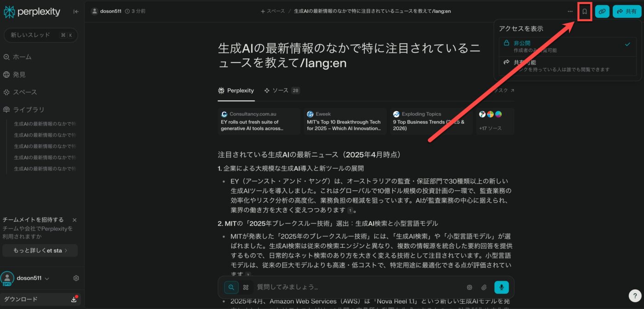
Task: Open the three-dots more options menu
Action: [x=570, y=11]
